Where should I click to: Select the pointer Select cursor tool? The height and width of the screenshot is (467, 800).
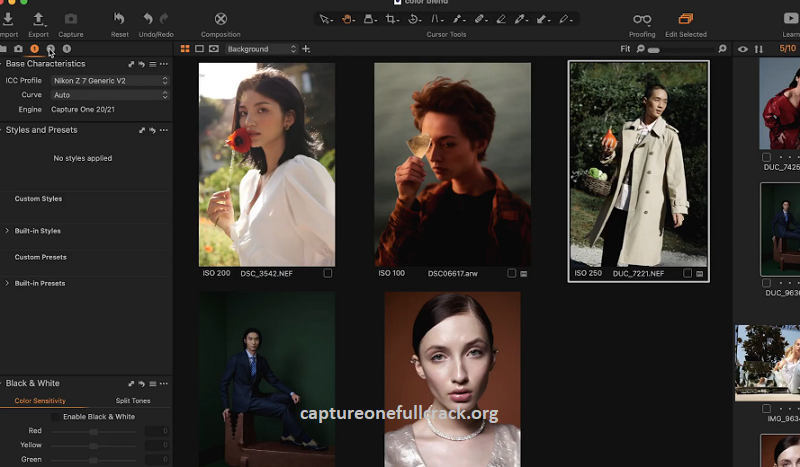coord(324,19)
